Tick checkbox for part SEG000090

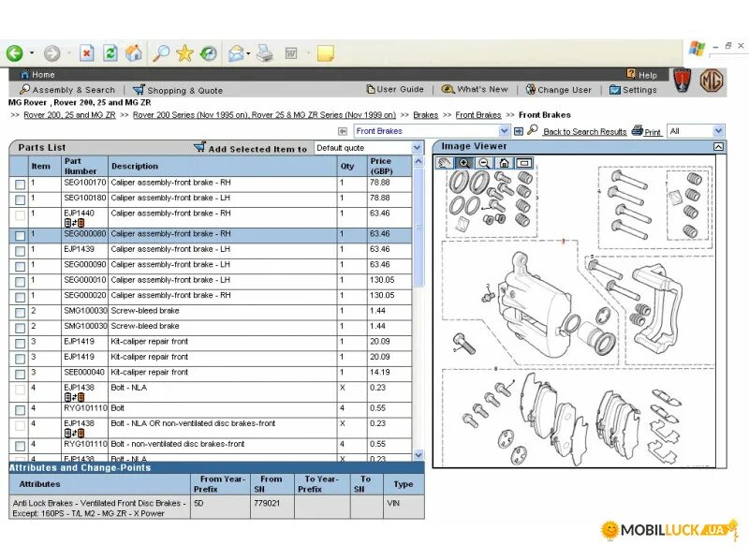pos(20,266)
